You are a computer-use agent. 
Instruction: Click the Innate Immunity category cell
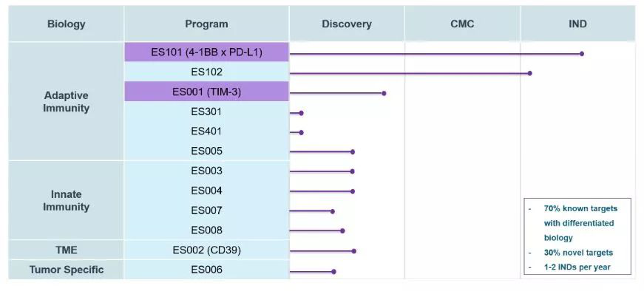click(x=66, y=200)
